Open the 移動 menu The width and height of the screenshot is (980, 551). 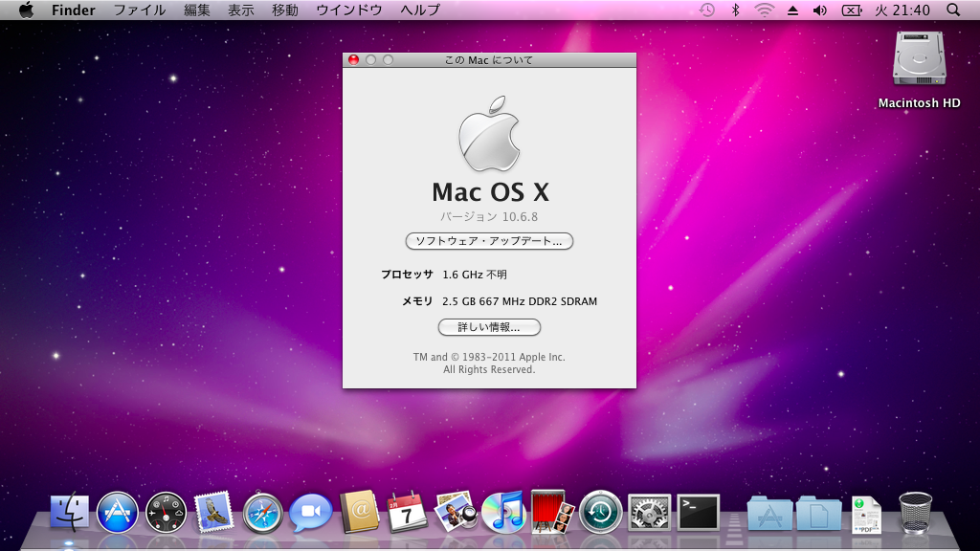[285, 10]
